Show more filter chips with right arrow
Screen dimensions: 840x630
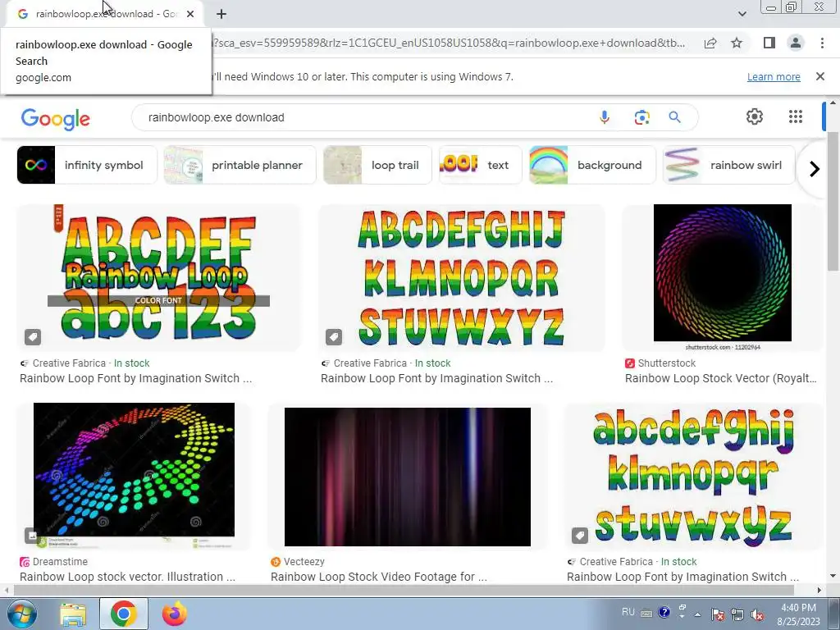coord(815,169)
